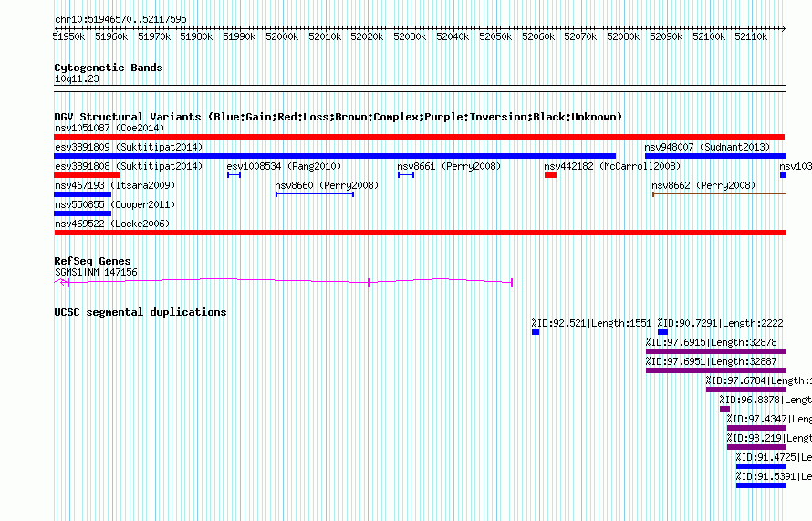The image size is (812, 521).
Task: Click the %ID:98.219 purple duplication bar
Action: pyautogui.click(x=756, y=447)
